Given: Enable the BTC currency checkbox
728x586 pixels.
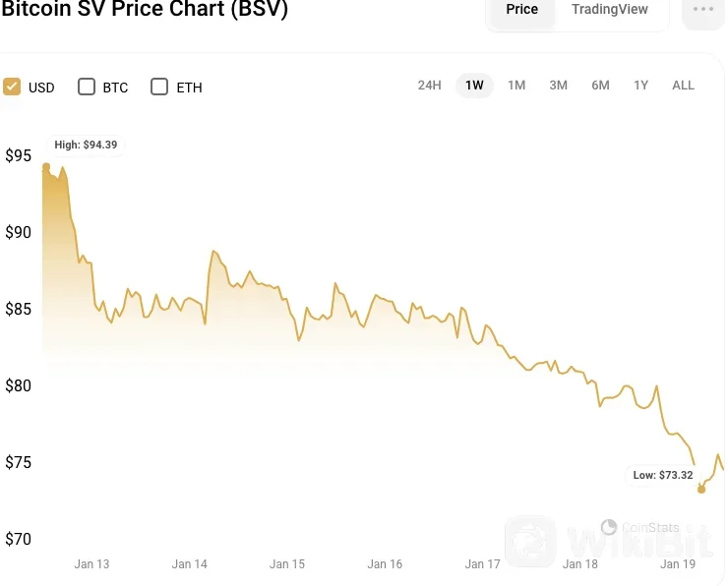Looking at the screenshot, I should [87, 87].
